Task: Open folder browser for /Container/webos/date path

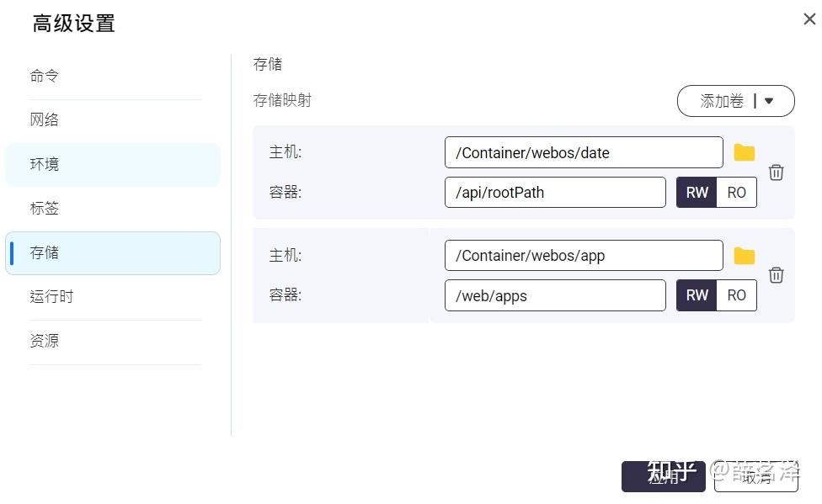Action: (x=745, y=152)
